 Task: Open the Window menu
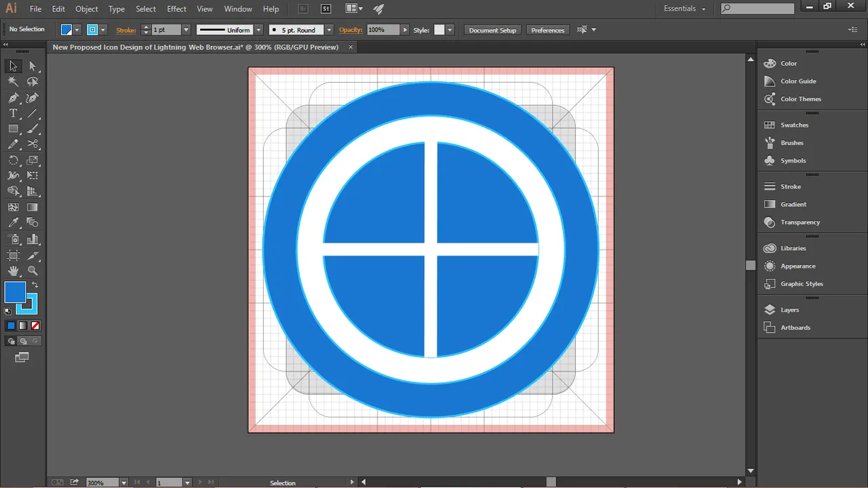237,9
